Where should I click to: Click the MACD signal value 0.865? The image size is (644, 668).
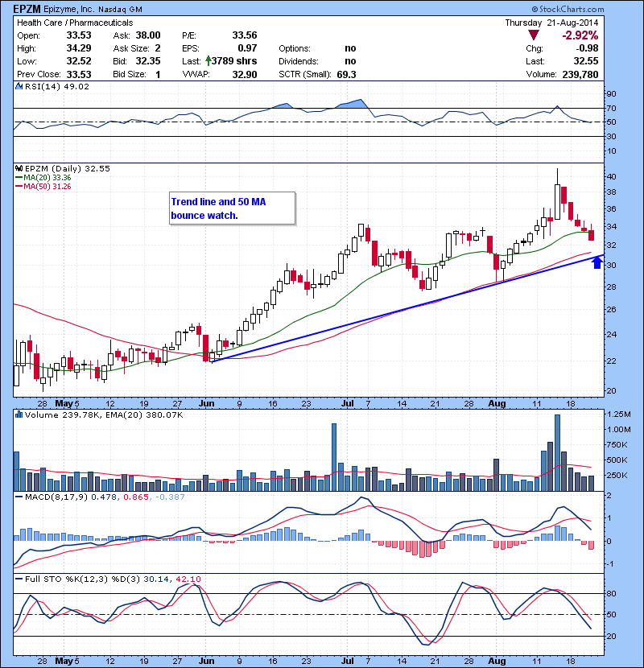click(x=136, y=497)
